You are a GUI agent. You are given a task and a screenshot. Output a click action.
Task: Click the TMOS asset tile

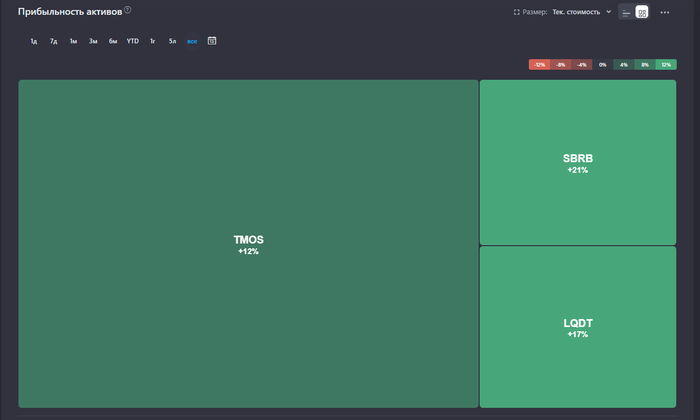(248, 244)
